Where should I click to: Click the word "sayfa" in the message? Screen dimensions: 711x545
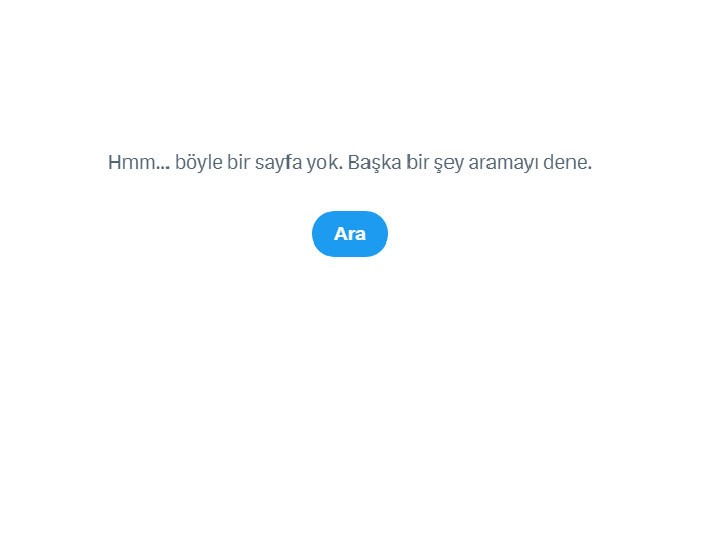278,163
